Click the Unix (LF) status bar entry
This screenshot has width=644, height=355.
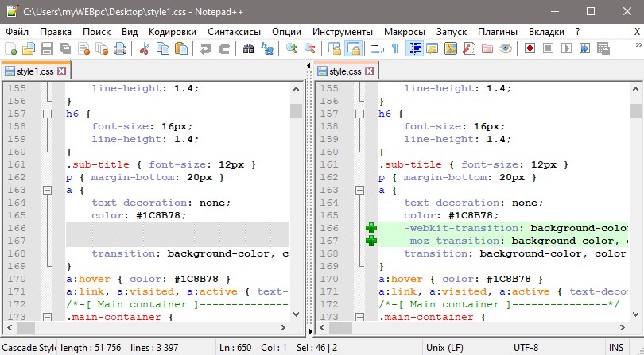pyautogui.click(x=444, y=348)
